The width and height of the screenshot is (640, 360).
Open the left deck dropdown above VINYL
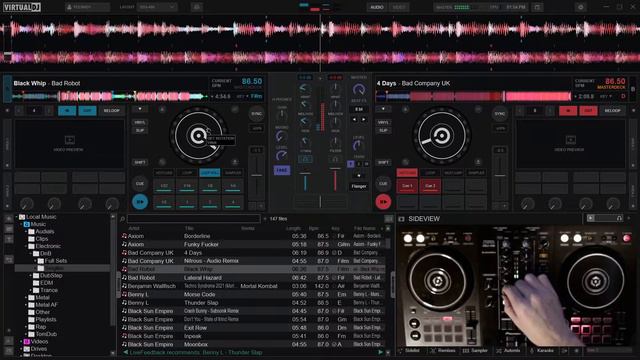140,109
